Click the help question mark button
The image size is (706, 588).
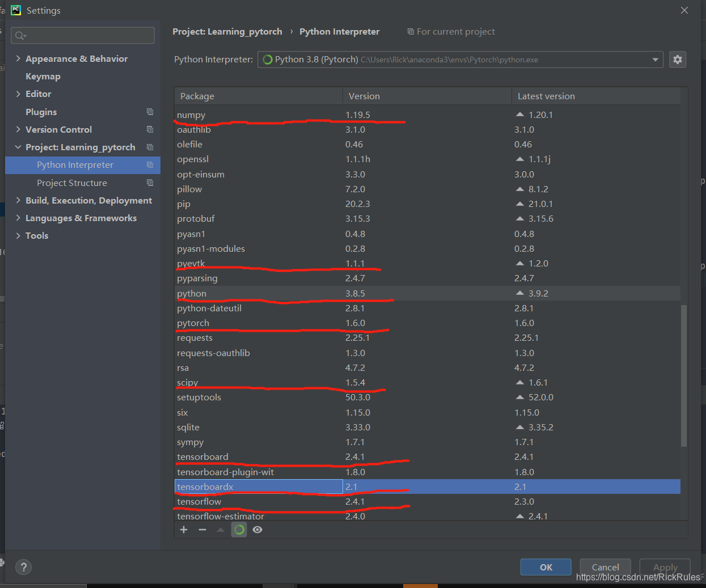(x=23, y=567)
